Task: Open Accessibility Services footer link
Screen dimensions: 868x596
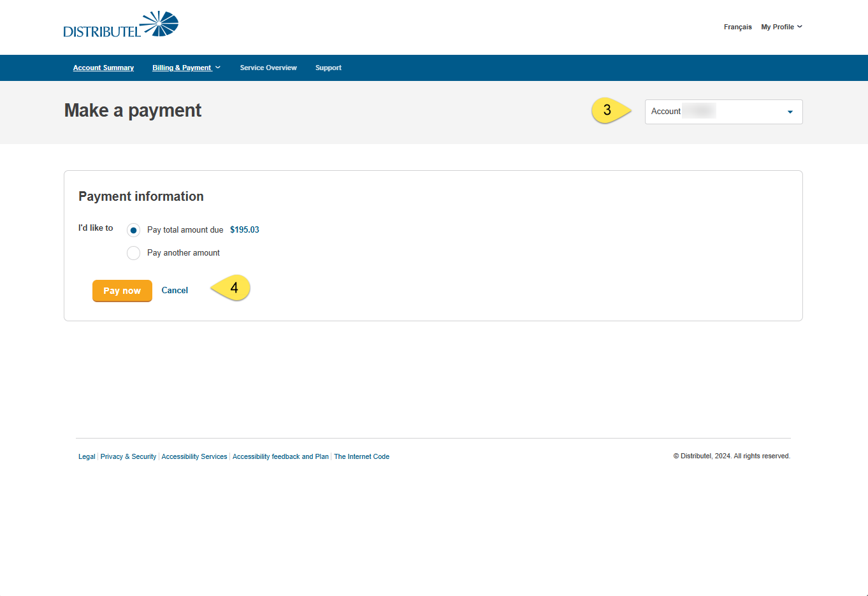Action: click(x=194, y=456)
